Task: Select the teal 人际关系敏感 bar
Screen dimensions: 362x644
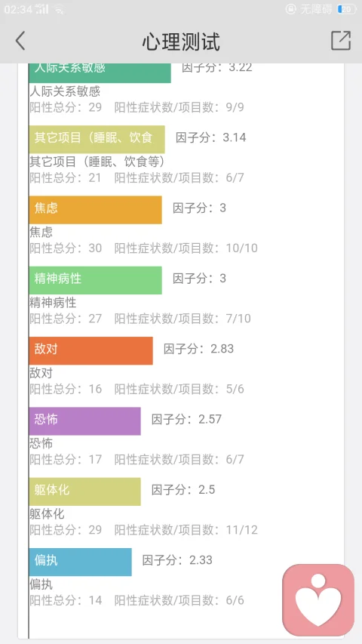Action: pos(100,73)
